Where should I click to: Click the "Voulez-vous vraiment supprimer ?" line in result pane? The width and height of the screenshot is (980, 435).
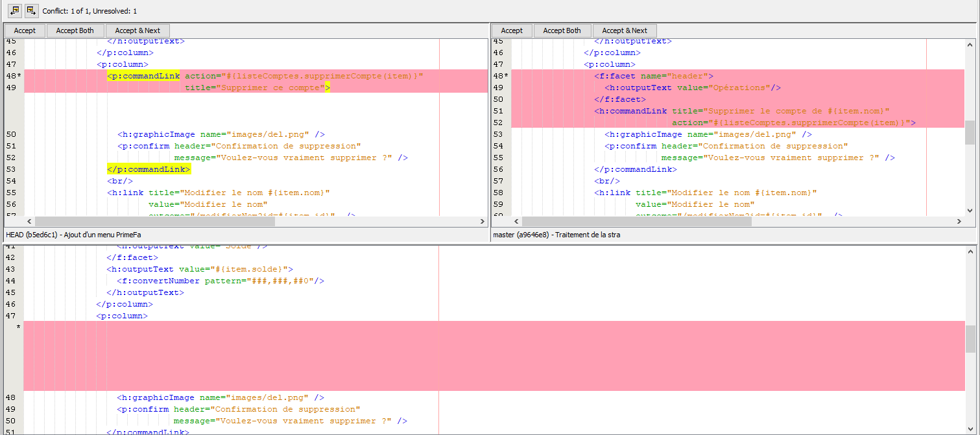[291, 421]
